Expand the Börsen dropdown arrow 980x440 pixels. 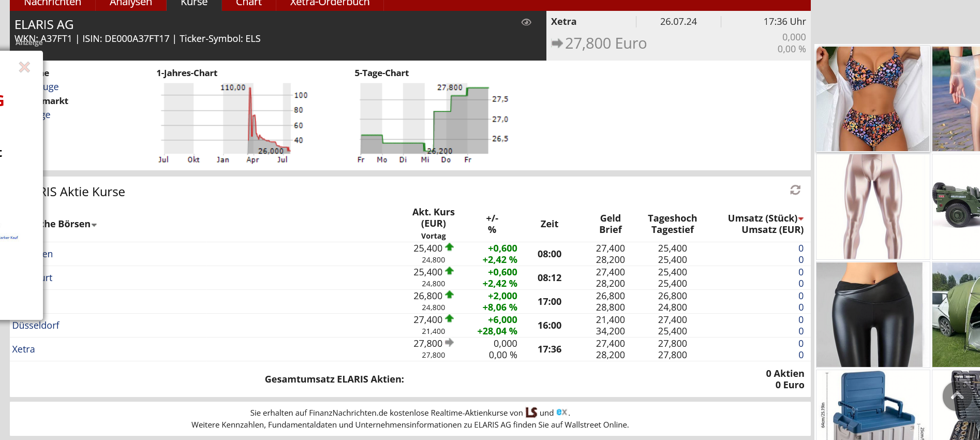(94, 225)
